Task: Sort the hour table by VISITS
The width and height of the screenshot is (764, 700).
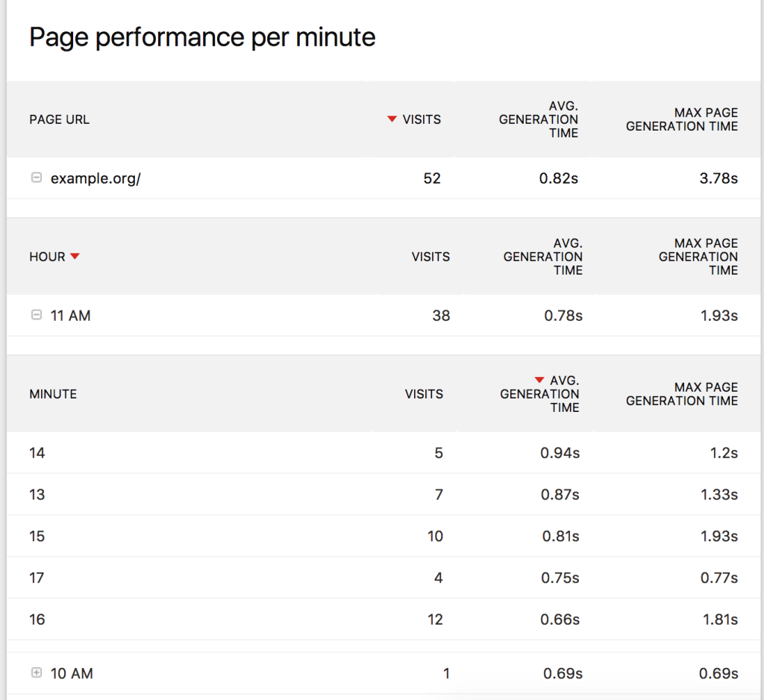Action: click(431, 256)
